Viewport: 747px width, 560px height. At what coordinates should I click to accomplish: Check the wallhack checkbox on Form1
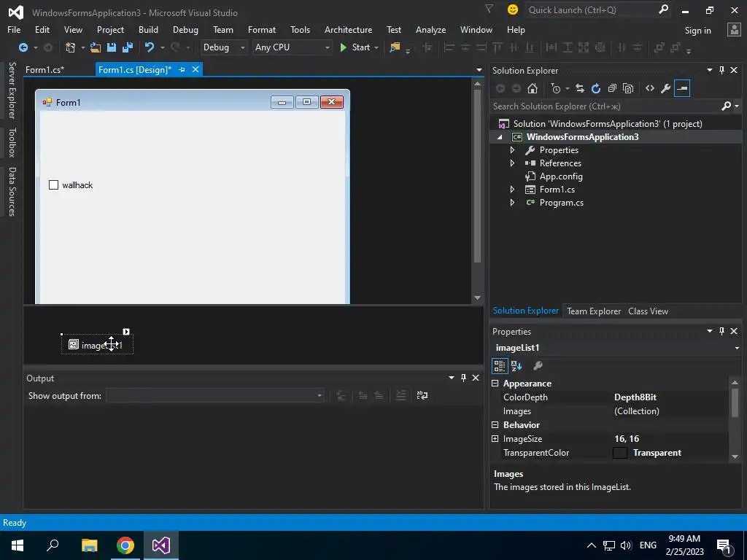(53, 184)
